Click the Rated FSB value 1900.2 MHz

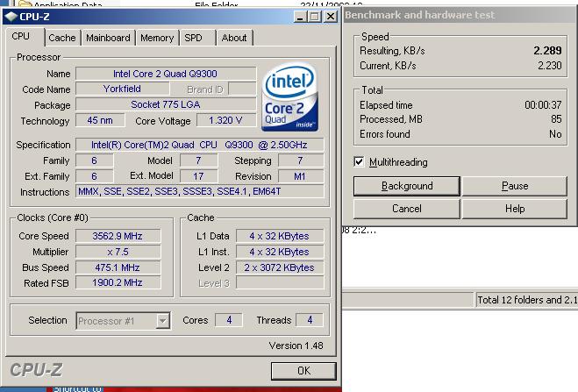coord(118,282)
